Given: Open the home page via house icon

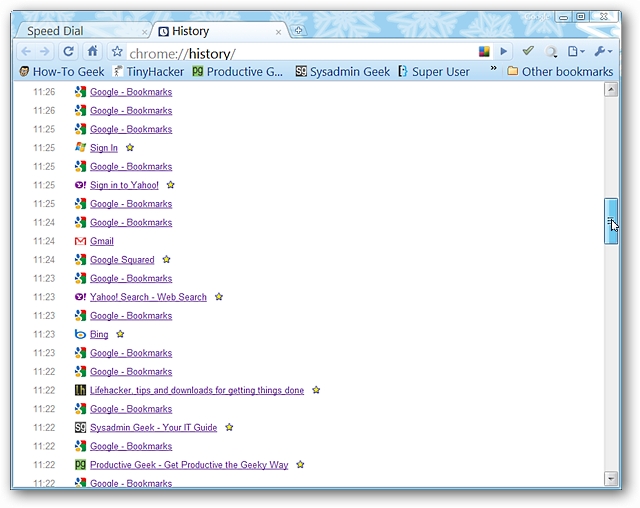Looking at the screenshot, I should click(93, 51).
